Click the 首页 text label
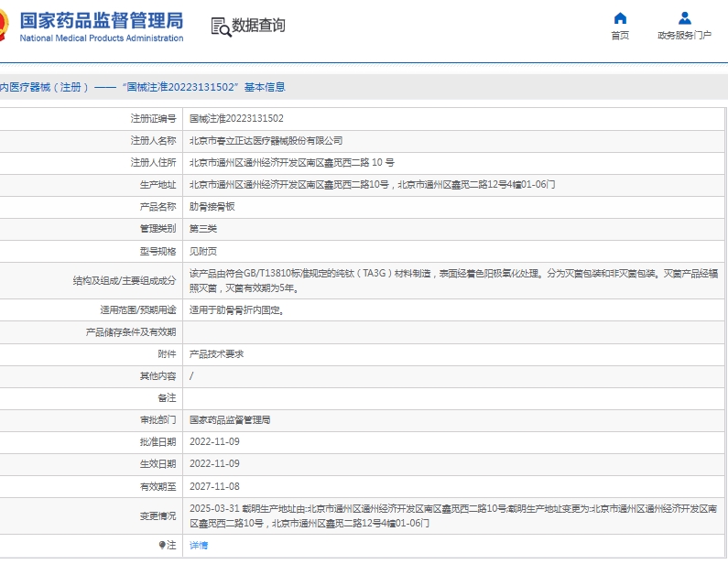Viewport: 728px width, 564px height. [x=620, y=36]
